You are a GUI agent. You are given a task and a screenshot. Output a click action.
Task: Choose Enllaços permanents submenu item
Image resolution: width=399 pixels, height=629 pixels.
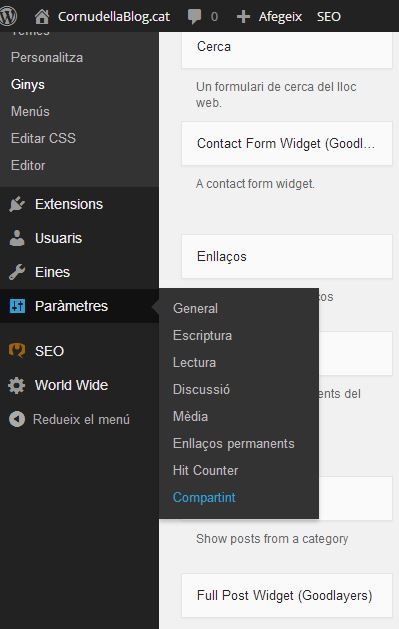click(233, 443)
